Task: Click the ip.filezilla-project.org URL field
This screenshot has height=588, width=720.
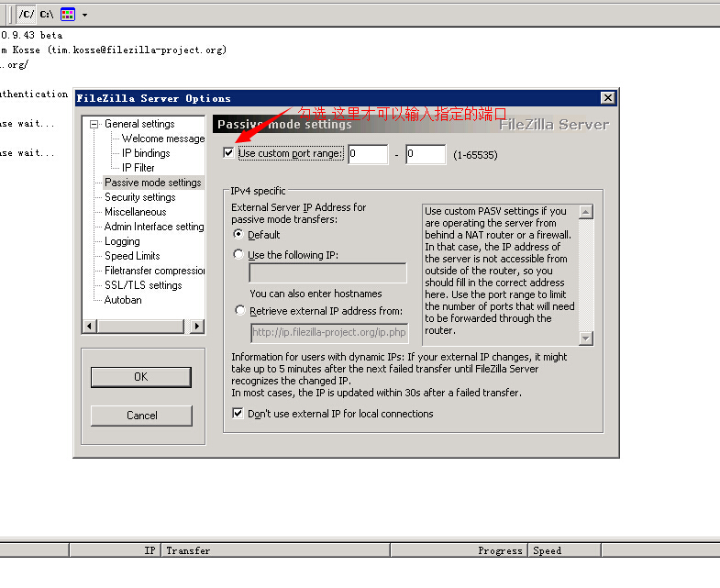Action: point(329,333)
